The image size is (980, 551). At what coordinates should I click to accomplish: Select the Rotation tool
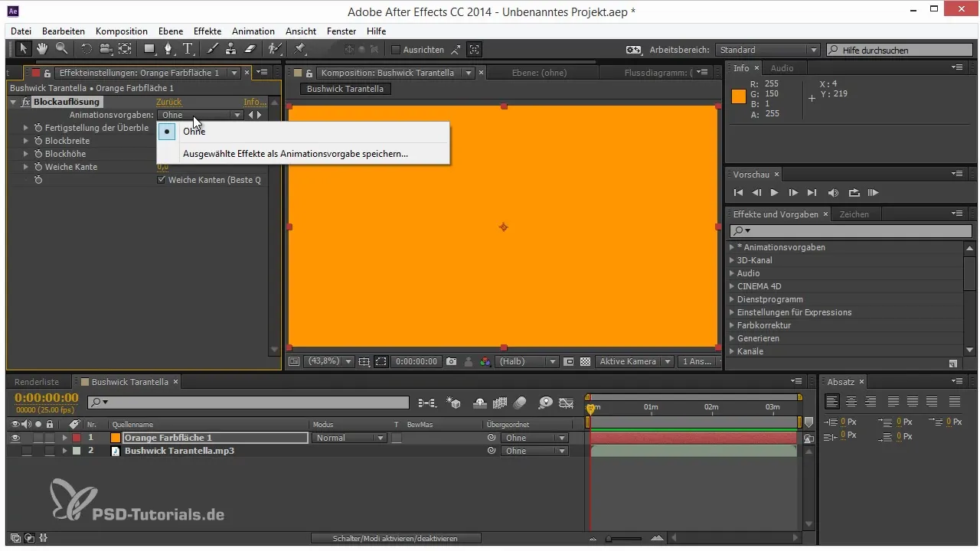86,49
